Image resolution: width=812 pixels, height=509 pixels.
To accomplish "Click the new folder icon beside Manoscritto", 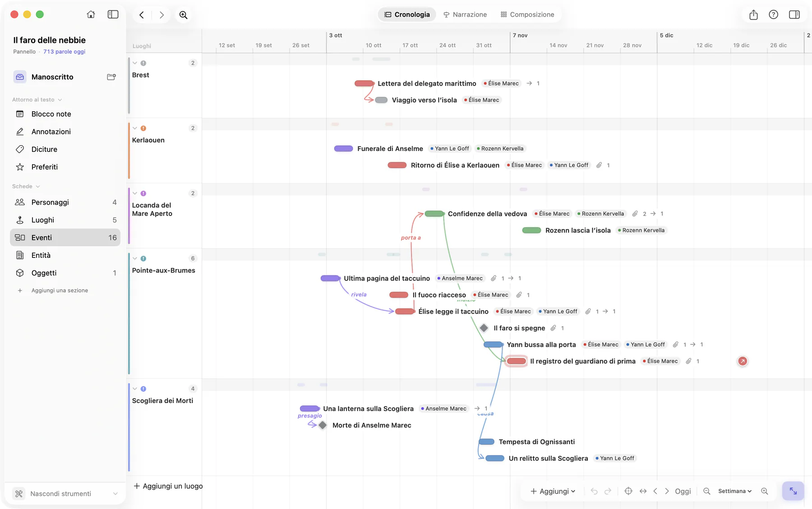I will tap(111, 77).
